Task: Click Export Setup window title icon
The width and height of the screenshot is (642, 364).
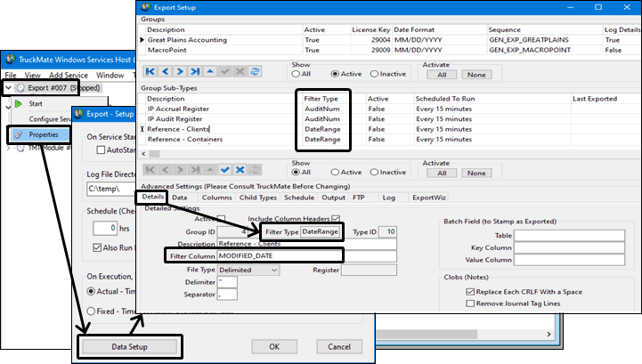Action: (145, 7)
